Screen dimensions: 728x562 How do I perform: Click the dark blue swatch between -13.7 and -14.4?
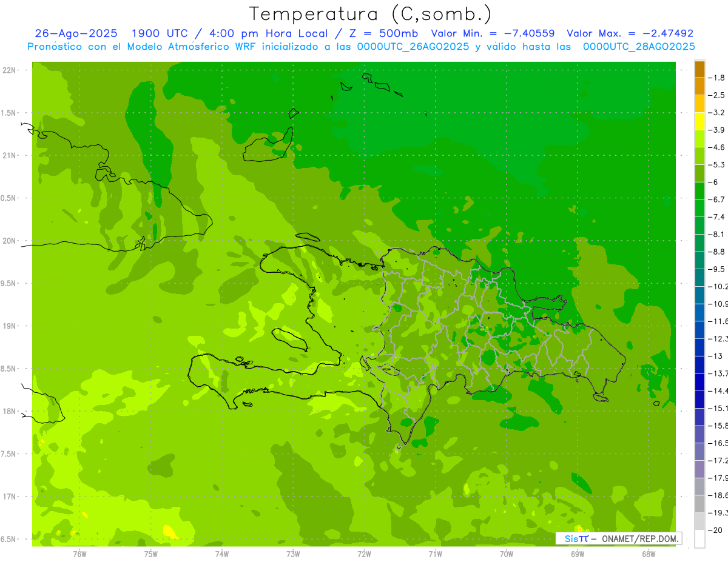click(x=699, y=382)
